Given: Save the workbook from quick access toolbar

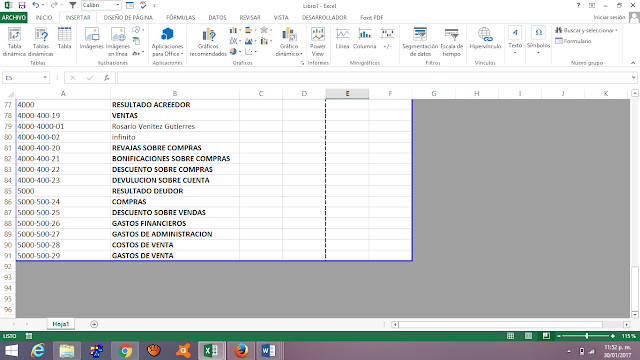Looking at the screenshot, I should tap(22, 5).
